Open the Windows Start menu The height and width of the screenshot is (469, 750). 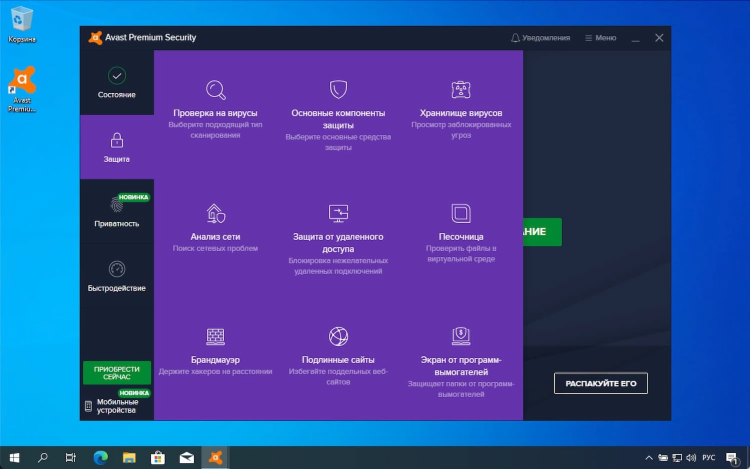14,458
